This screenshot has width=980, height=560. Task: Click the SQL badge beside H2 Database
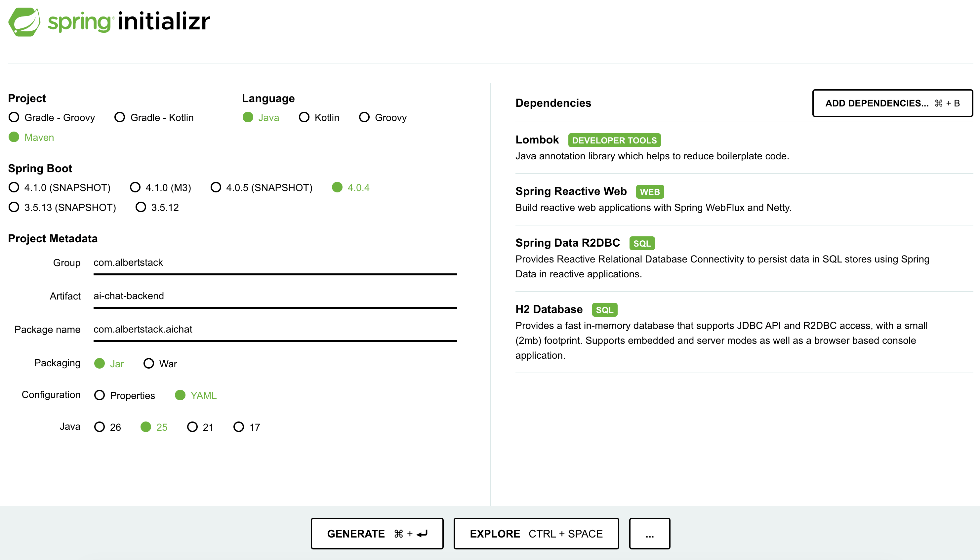[x=605, y=310]
